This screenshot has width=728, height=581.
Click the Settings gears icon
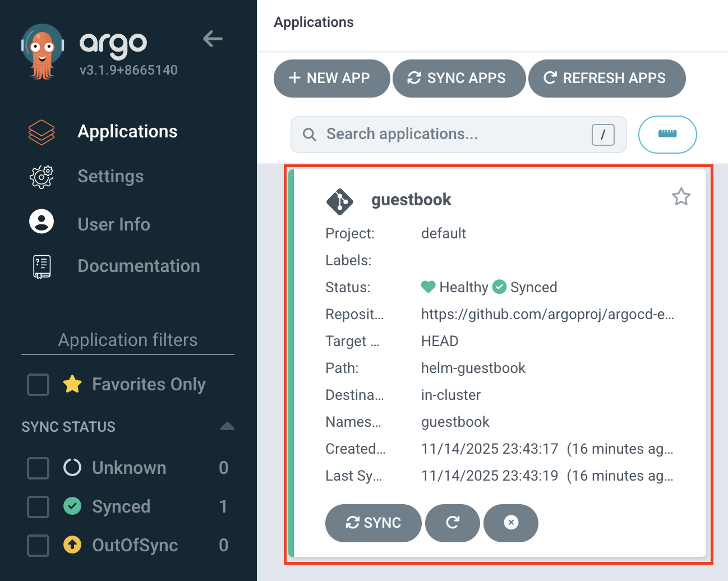click(x=42, y=177)
